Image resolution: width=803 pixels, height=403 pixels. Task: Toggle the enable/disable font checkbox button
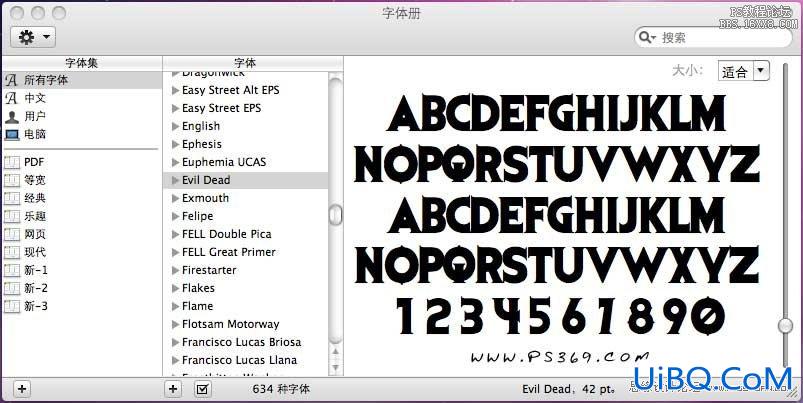pos(203,389)
